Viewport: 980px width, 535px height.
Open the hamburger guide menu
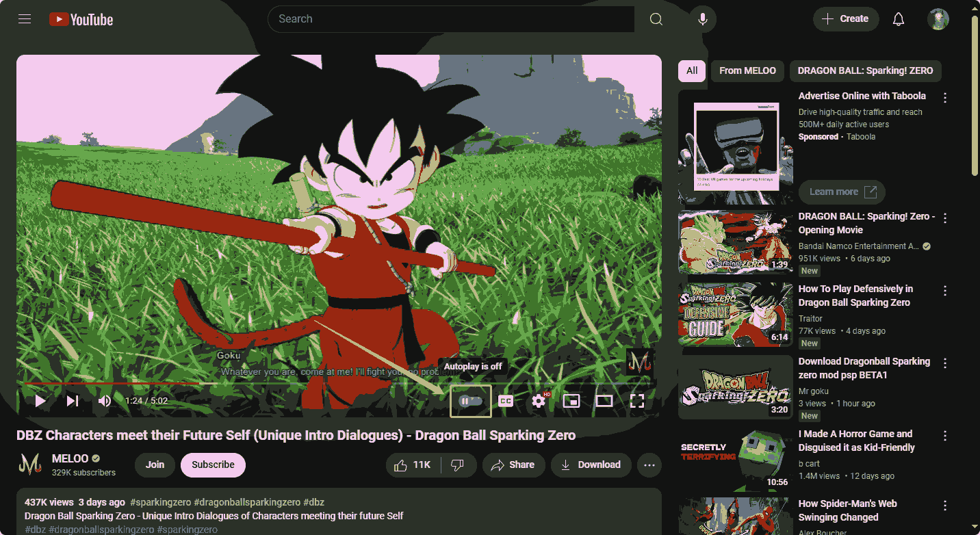pyautogui.click(x=25, y=19)
